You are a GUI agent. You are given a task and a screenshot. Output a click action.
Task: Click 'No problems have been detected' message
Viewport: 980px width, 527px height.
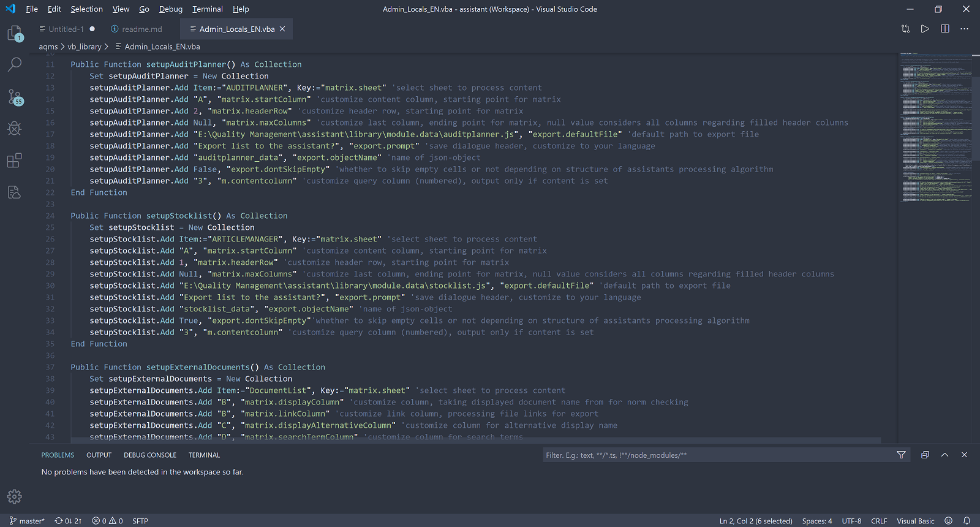tap(142, 472)
